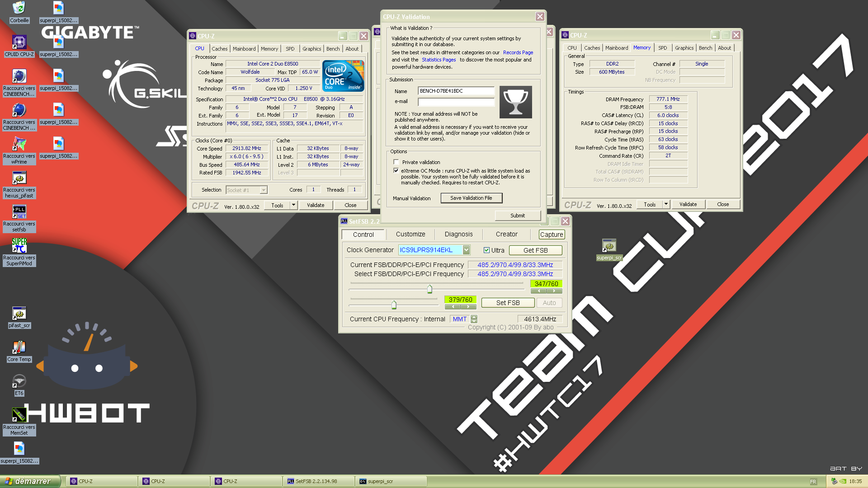Image resolution: width=868 pixels, height=488 pixels.
Task: Click the Intel Core 2 Duo logo
Action: tap(344, 76)
